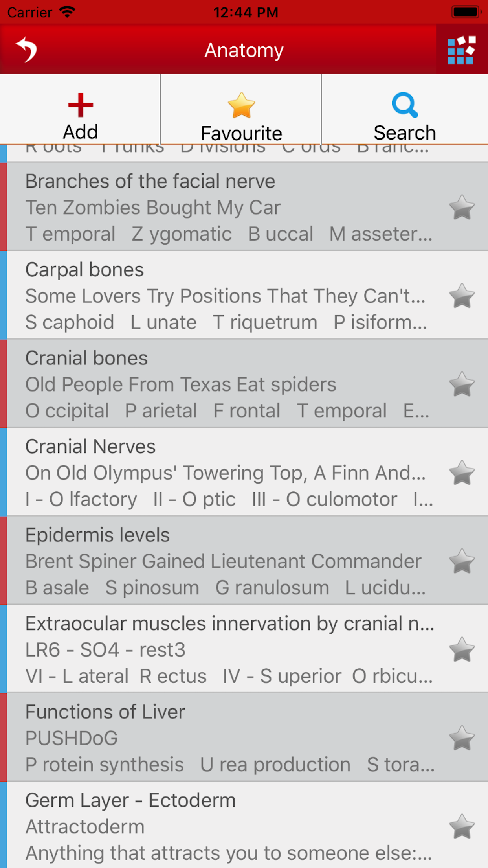Image resolution: width=488 pixels, height=868 pixels.
Task: Favourite the Carpal bones entry
Action: [462, 296]
